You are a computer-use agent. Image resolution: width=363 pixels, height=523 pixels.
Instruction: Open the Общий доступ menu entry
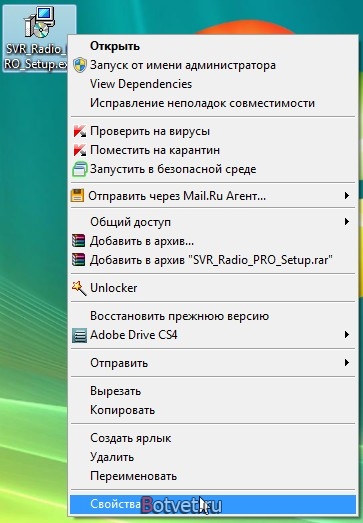click(213, 222)
